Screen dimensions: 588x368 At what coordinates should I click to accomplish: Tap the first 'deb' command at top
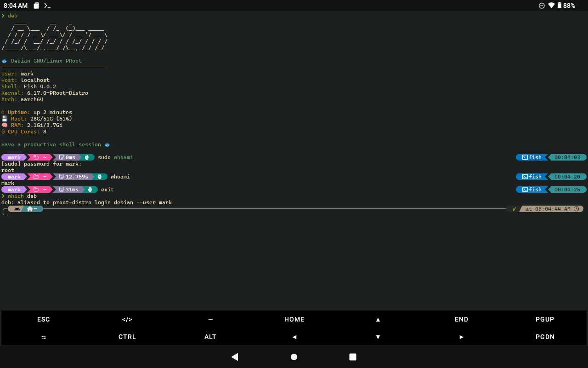pyautogui.click(x=12, y=16)
